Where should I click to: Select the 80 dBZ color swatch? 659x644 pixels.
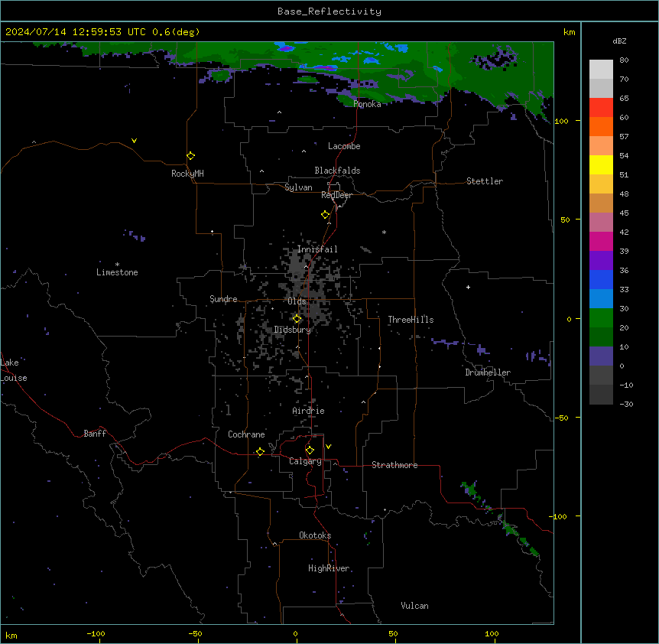click(601, 70)
